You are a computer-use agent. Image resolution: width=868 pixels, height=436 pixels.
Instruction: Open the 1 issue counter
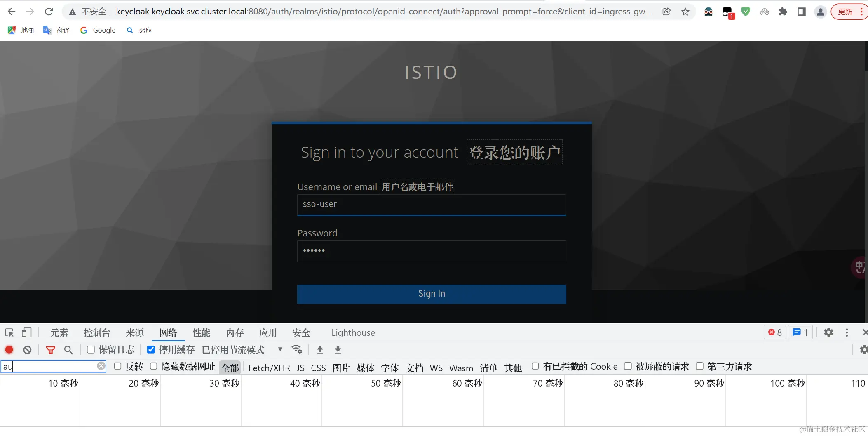[x=800, y=332]
